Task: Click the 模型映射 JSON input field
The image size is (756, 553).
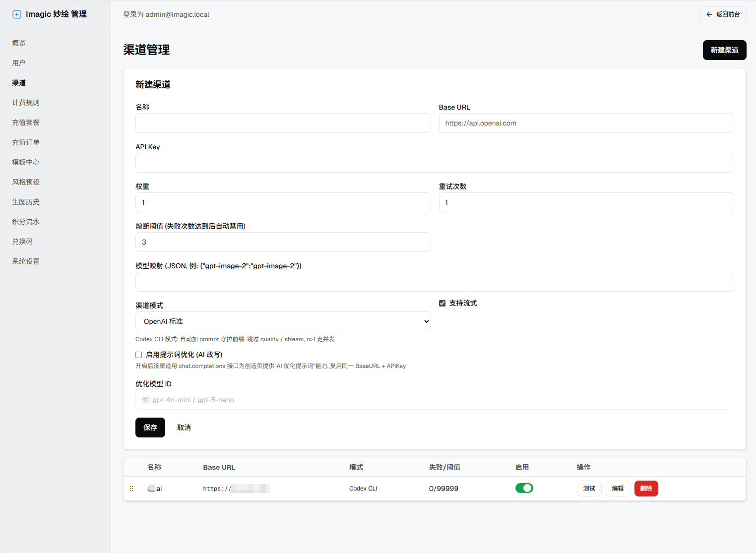Action: [435, 282]
